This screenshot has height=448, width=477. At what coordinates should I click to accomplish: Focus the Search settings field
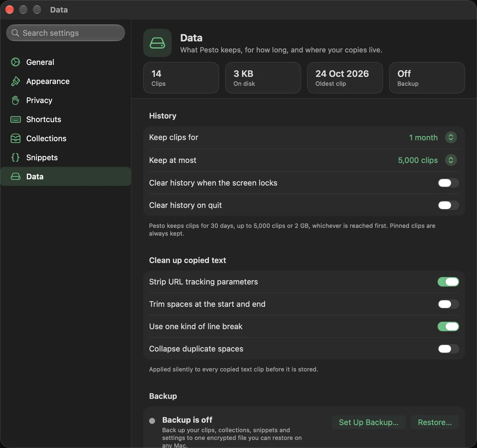click(x=66, y=33)
